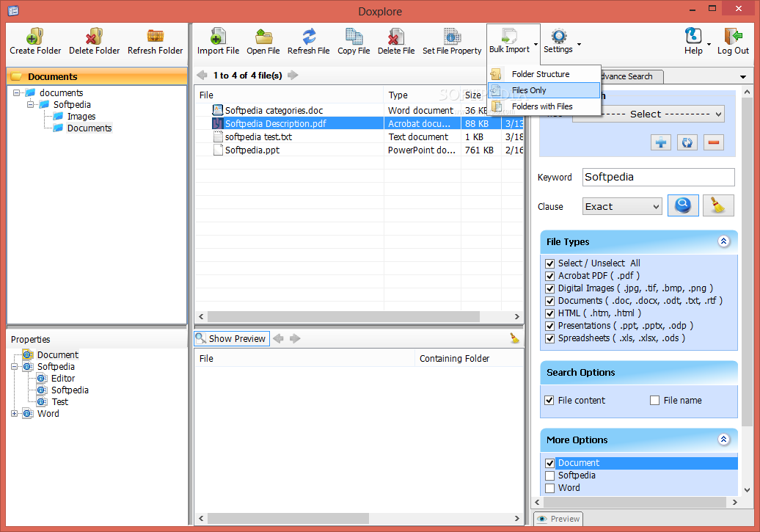Clear results with broom icon above results list
760x532 pixels.
tap(514, 338)
